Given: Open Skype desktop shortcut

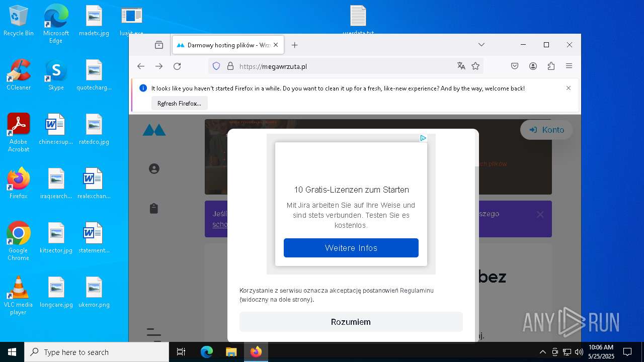Looking at the screenshot, I should [x=56, y=75].
